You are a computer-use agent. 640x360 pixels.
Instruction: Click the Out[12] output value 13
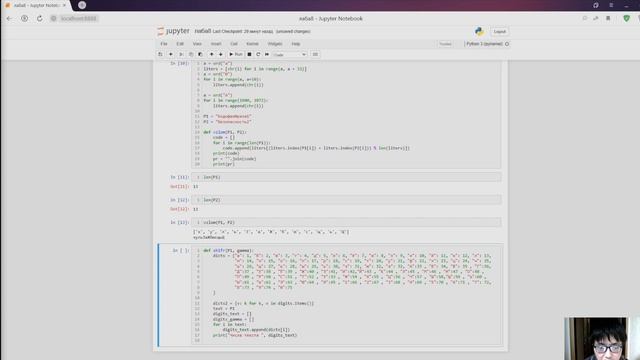[196, 209]
